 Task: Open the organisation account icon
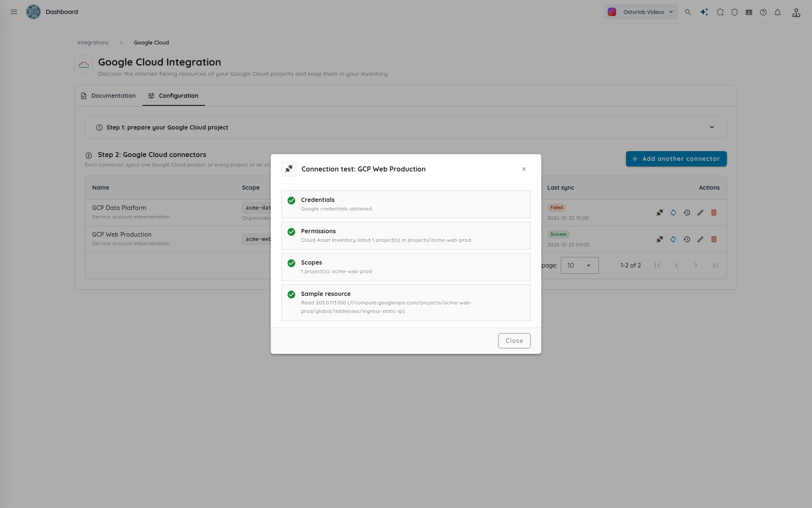point(796,12)
